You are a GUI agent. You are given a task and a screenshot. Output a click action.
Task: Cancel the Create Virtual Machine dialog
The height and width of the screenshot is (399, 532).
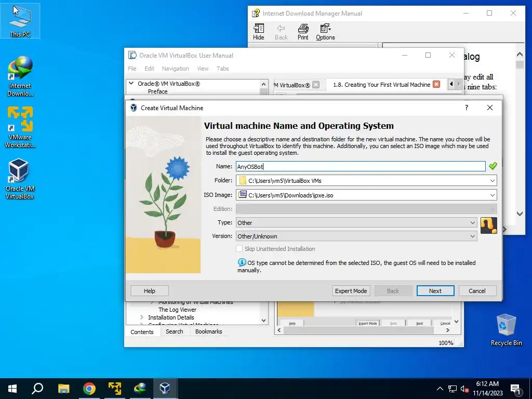(477, 291)
